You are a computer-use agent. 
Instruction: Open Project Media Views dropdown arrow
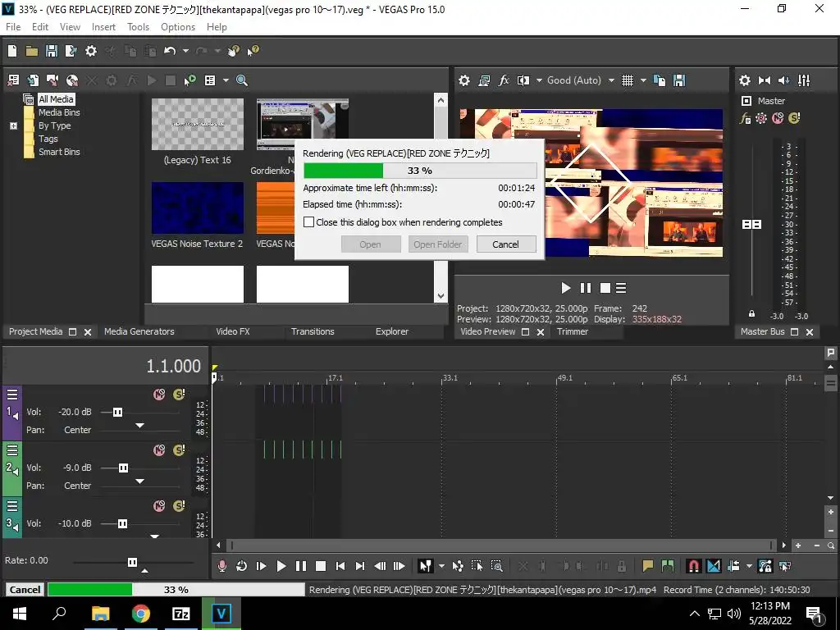[x=226, y=80]
